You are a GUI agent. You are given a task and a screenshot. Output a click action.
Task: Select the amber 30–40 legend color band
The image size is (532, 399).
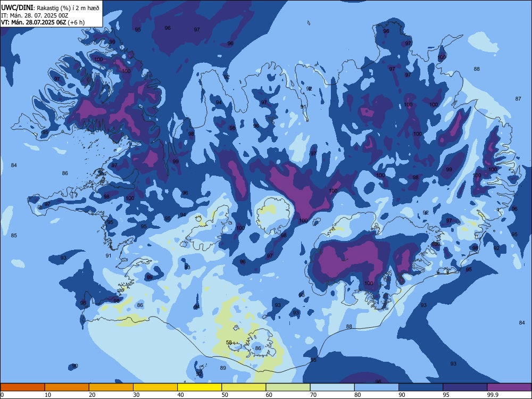[x=155, y=387]
